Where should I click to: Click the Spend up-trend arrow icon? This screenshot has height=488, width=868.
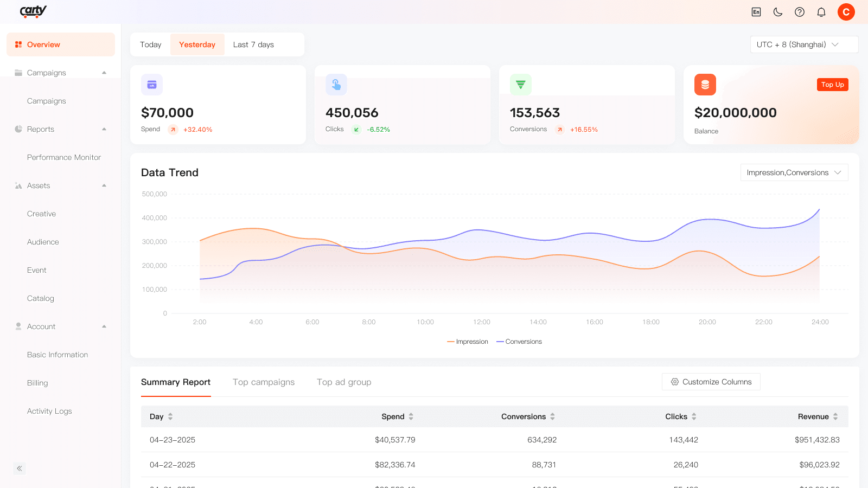(x=173, y=130)
